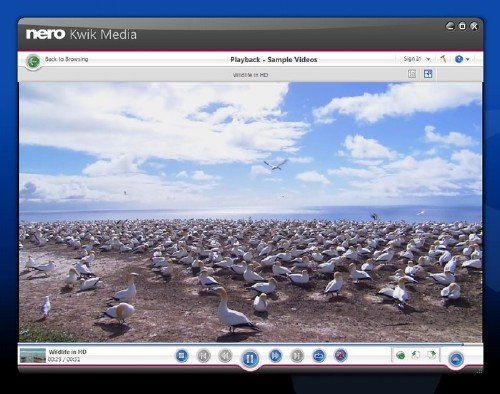Viewport: 500px width, 394px height.
Task: Skip to the next track
Action: (297, 356)
